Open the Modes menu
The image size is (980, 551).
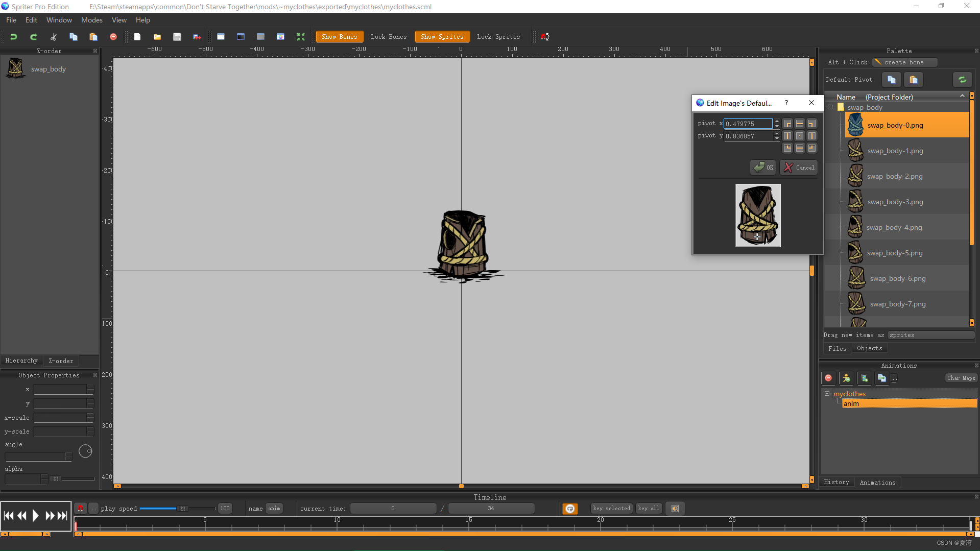click(92, 20)
